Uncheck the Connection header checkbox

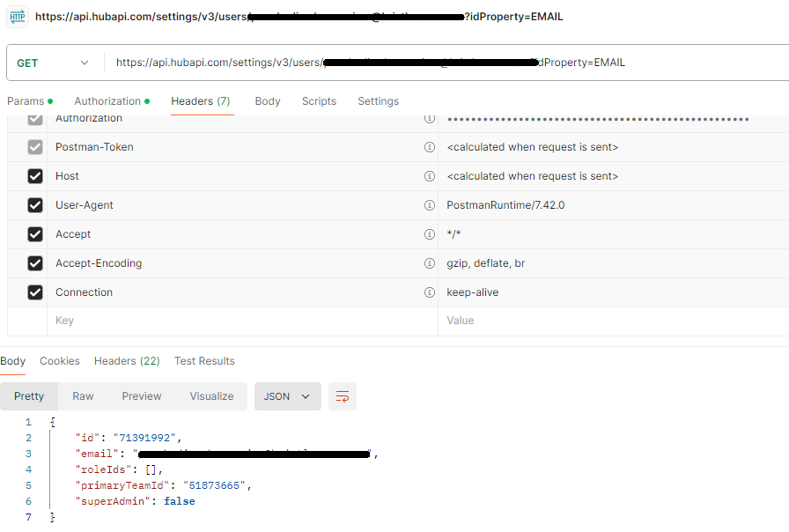34,292
